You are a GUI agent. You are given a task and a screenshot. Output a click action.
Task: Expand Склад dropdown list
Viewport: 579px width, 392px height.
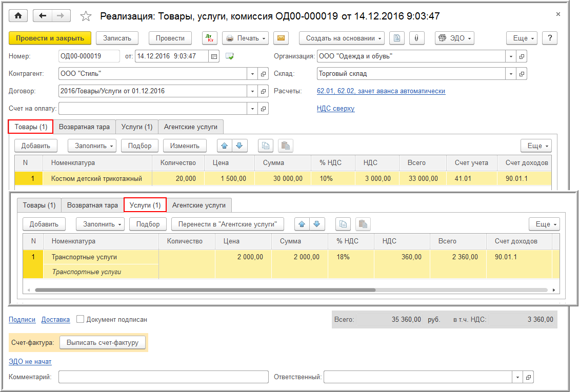tap(511, 74)
